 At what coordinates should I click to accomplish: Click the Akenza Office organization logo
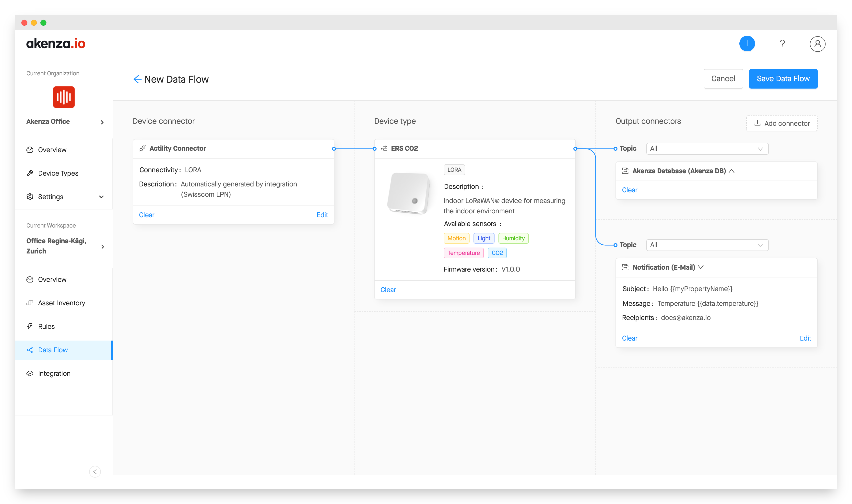pyautogui.click(x=64, y=97)
